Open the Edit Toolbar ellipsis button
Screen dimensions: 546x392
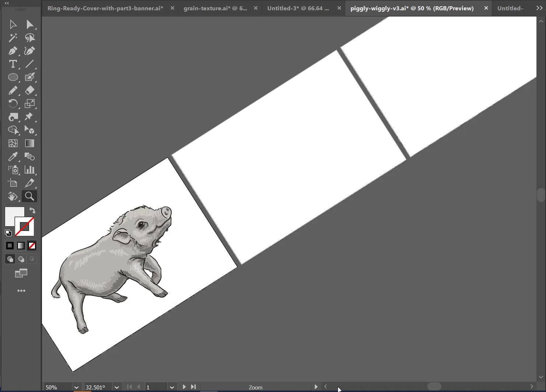point(21,291)
